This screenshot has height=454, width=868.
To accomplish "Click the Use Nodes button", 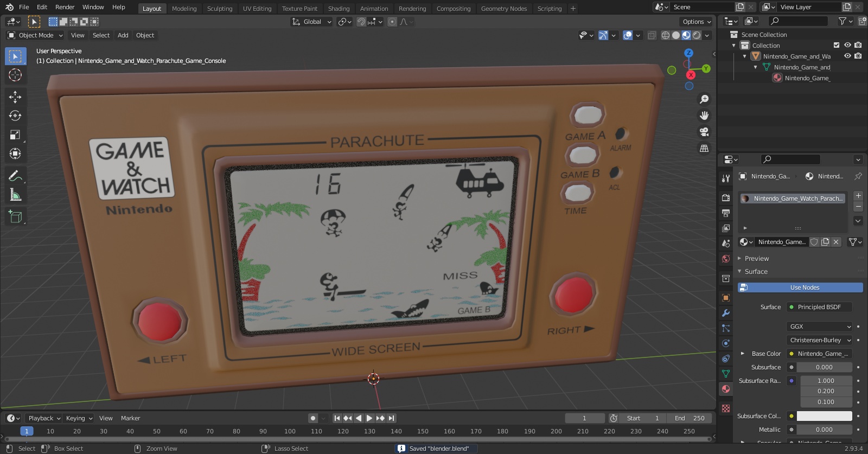I will [x=800, y=287].
